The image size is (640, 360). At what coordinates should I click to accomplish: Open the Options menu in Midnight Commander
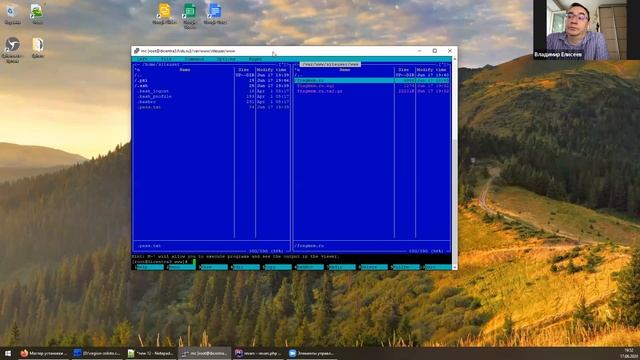click(226, 59)
